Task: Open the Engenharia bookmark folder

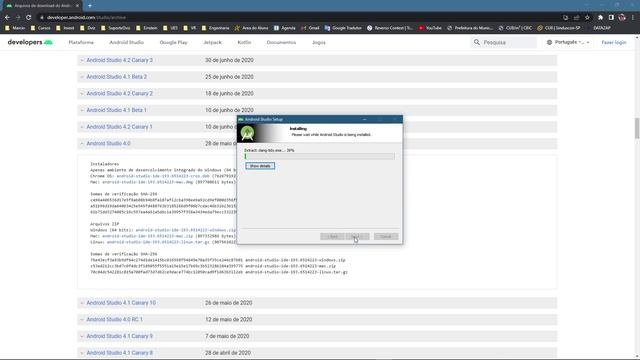Action: [216, 28]
